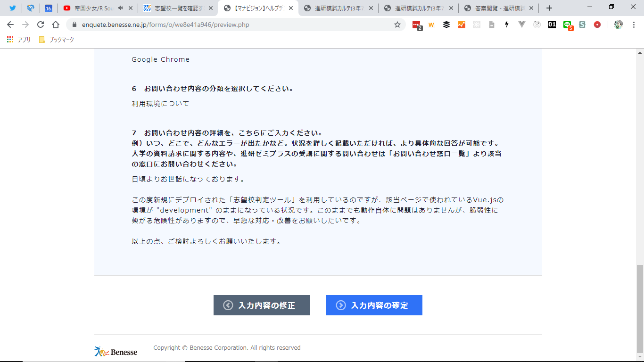Reload the current page
The image size is (644, 362).
[41, 25]
